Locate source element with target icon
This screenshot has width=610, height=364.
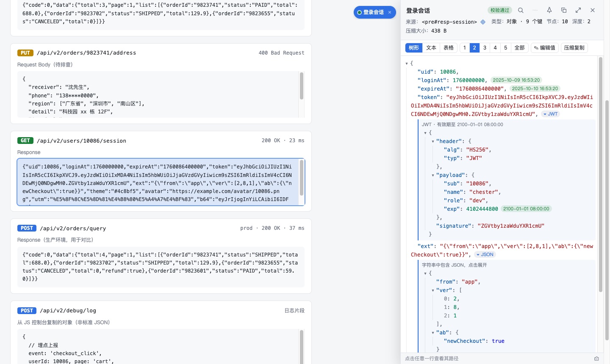tap(483, 22)
